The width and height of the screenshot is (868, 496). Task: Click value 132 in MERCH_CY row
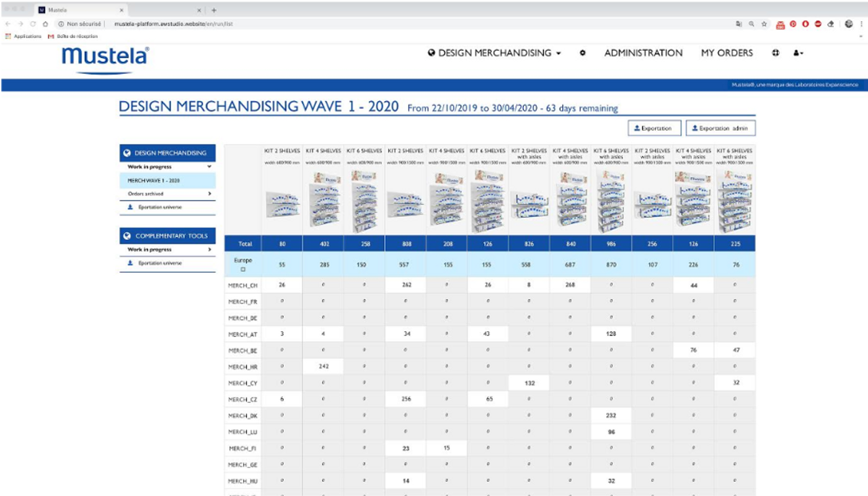point(529,383)
